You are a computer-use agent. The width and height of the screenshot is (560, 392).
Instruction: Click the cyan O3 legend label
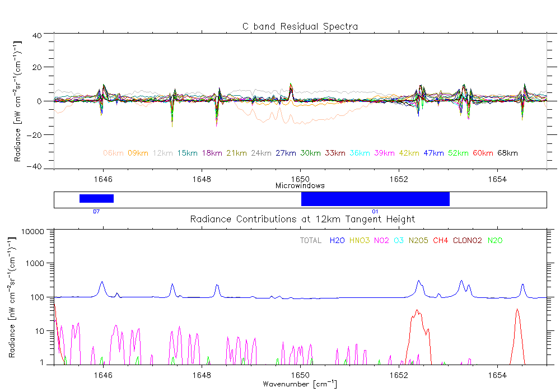[399, 241]
